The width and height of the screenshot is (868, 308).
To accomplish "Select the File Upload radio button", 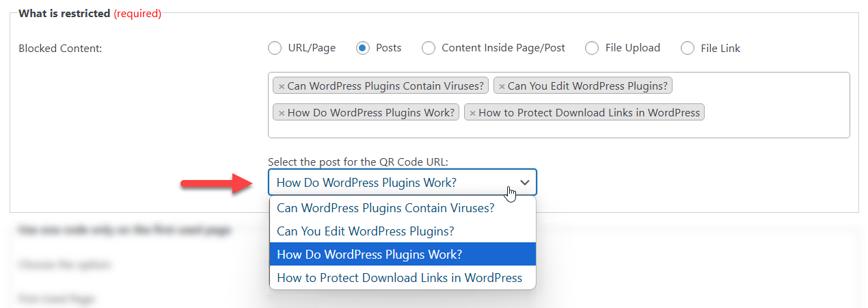I will click(592, 48).
